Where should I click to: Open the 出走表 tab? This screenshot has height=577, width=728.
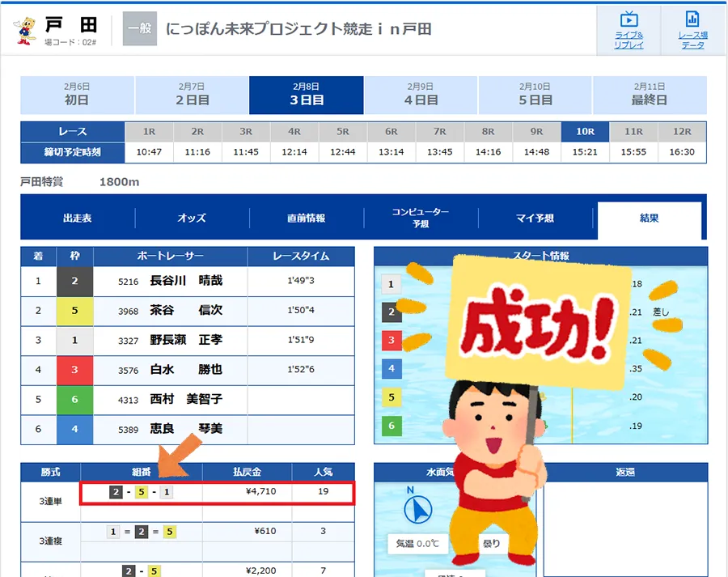click(x=78, y=218)
